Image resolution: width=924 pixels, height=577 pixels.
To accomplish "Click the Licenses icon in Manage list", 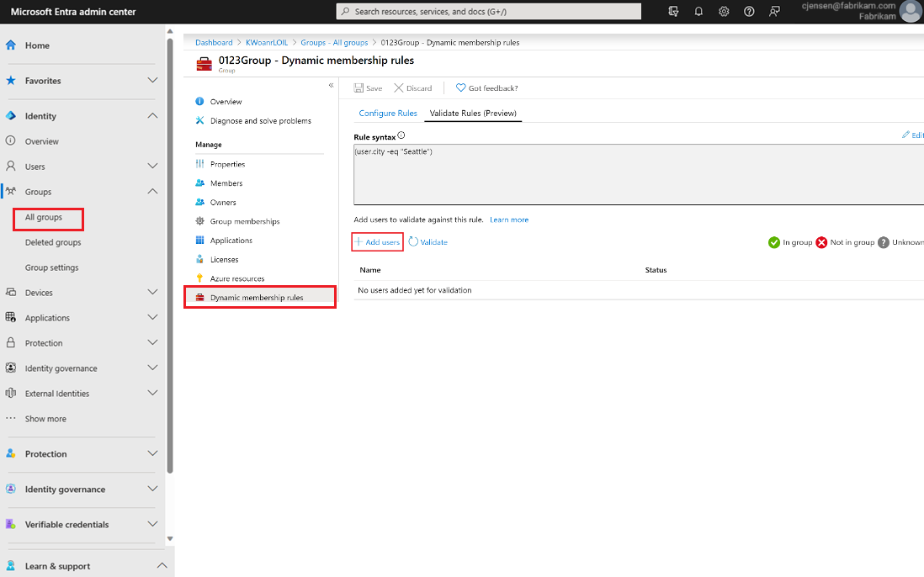I will coord(199,259).
